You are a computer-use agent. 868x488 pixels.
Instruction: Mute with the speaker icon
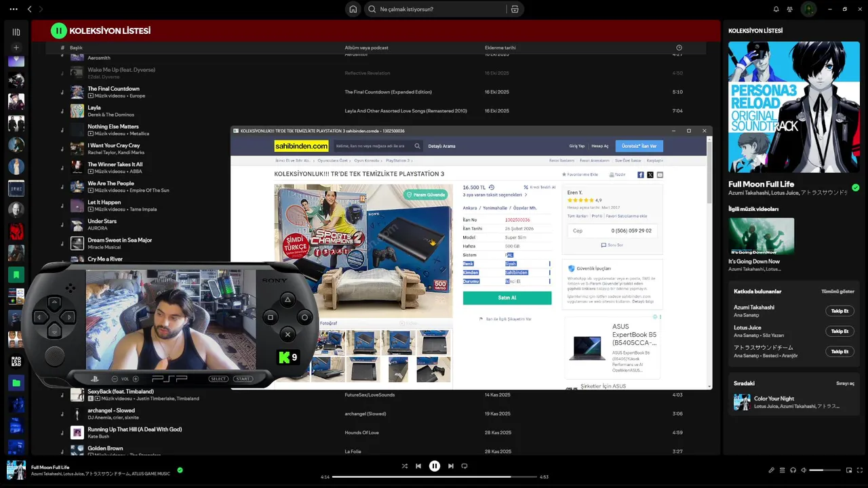[804, 470]
